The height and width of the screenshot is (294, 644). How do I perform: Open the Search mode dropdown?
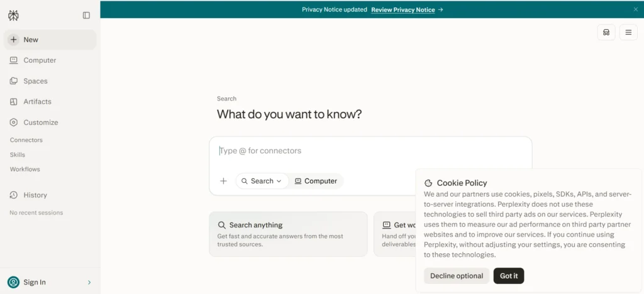[x=262, y=181]
